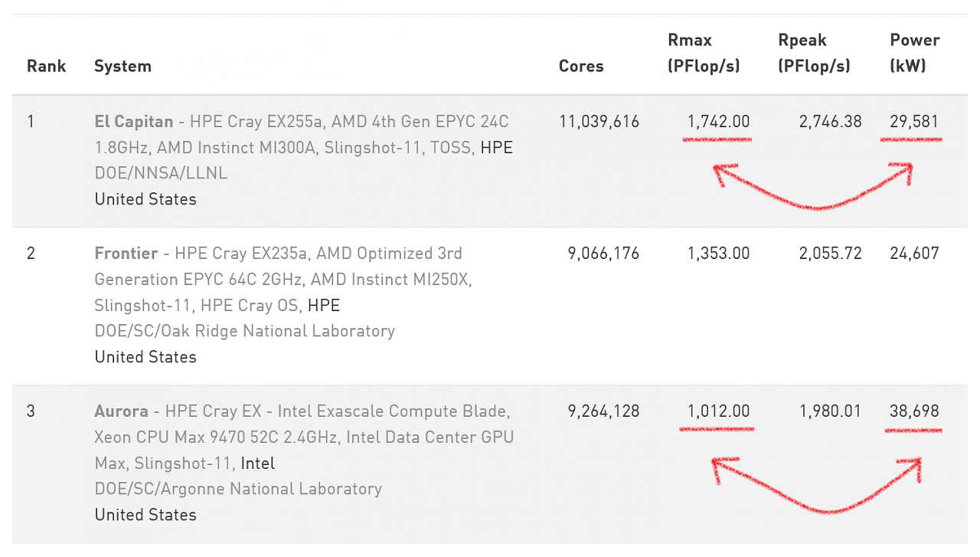Click the power value 29,581

tap(914, 121)
